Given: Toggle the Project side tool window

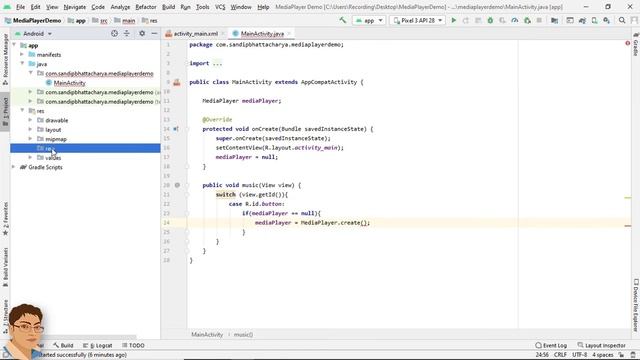Looking at the screenshot, I should pyautogui.click(x=5, y=111).
